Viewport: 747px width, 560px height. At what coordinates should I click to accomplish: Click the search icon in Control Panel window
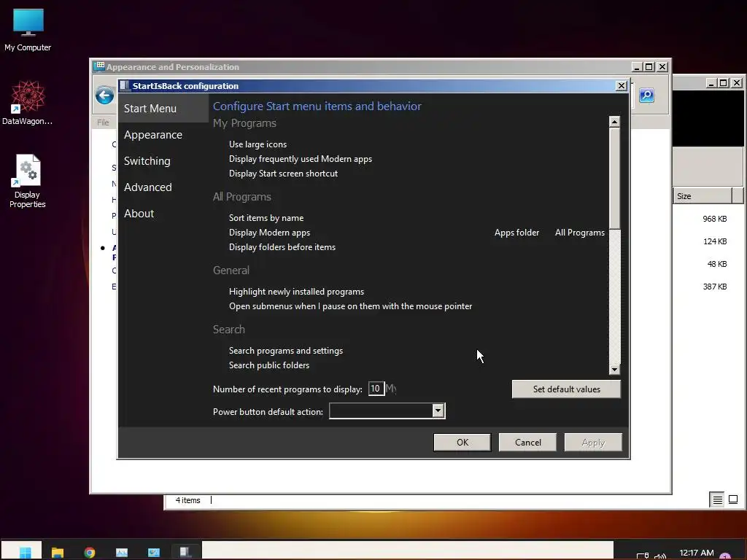pyautogui.click(x=646, y=96)
